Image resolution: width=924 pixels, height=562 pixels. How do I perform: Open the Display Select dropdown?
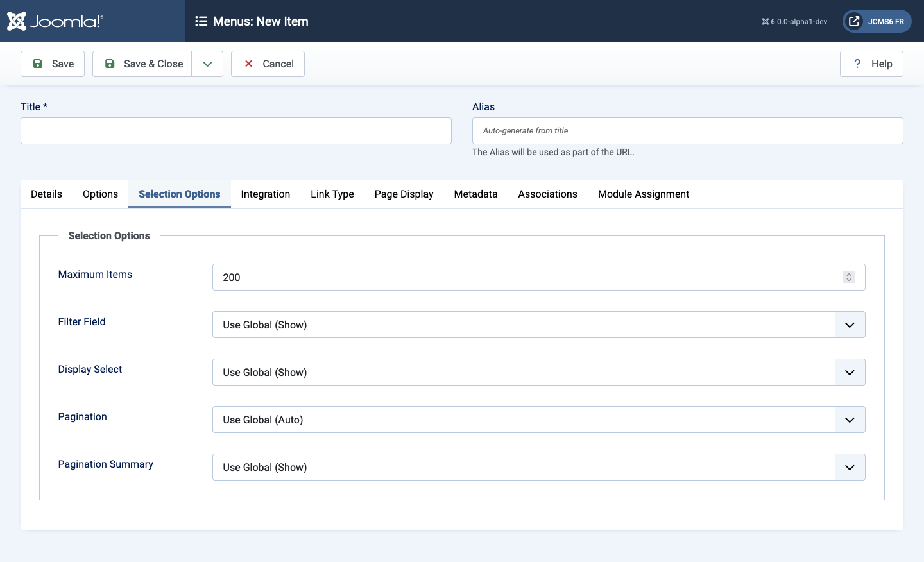850,372
